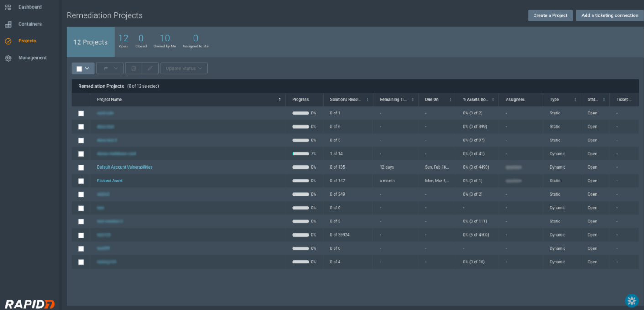This screenshot has width=644, height=310.
Task: Click the Default Account Vulnerabilities progress bar
Action: [x=300, y=167]
